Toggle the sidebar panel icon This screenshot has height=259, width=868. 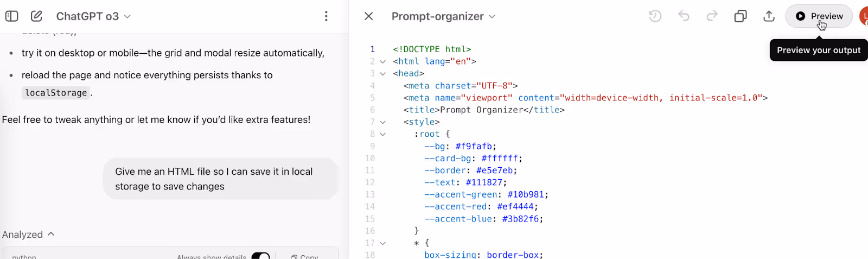[x=12, y=16]
